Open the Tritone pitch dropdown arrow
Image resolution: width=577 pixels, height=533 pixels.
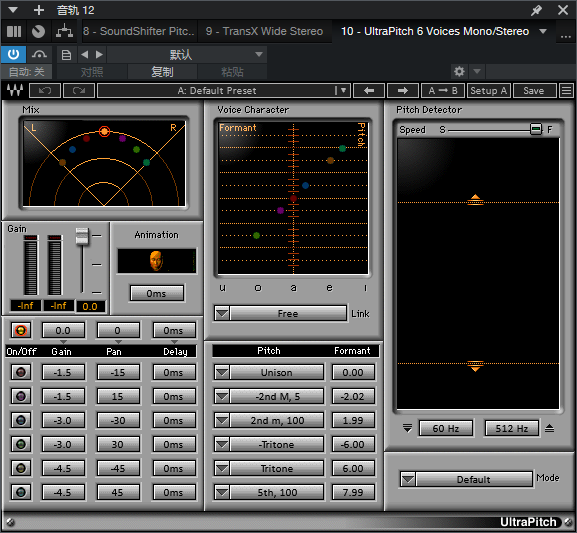pos(222,468)
